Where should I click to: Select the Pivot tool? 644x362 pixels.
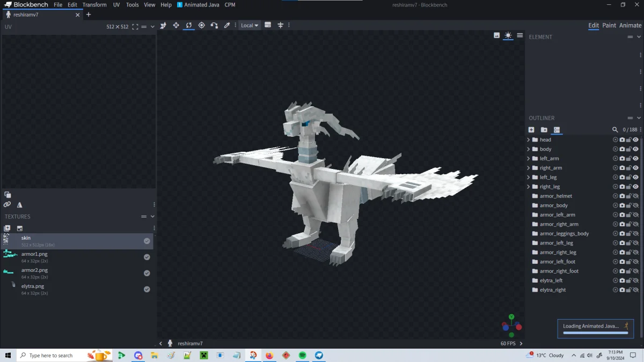(201, 25)
